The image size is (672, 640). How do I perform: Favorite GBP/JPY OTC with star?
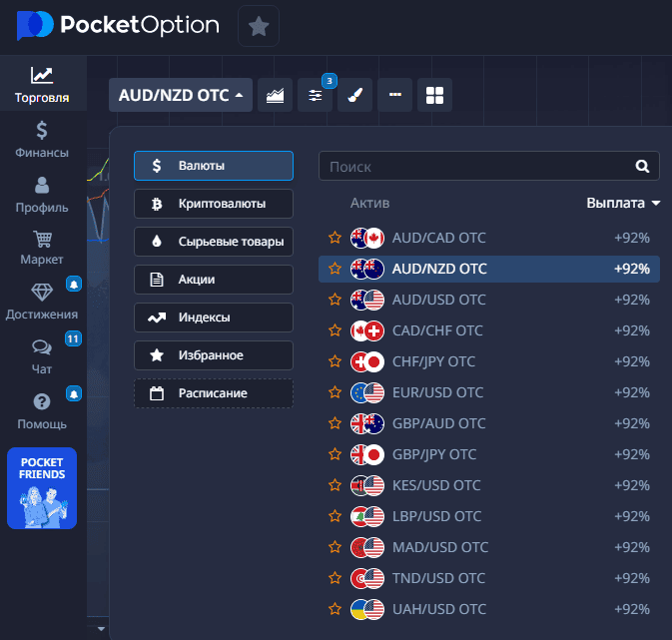(335, 454)
